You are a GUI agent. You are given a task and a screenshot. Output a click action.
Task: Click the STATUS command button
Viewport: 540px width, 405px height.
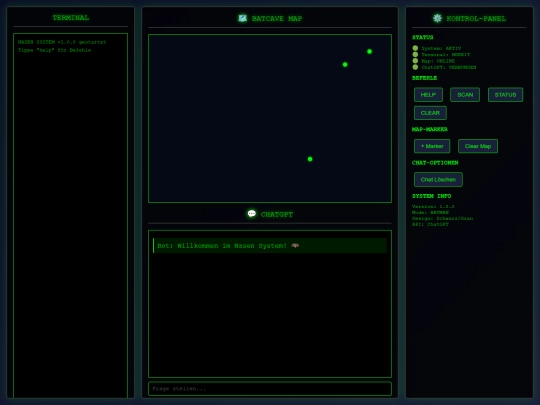[505, 95]
